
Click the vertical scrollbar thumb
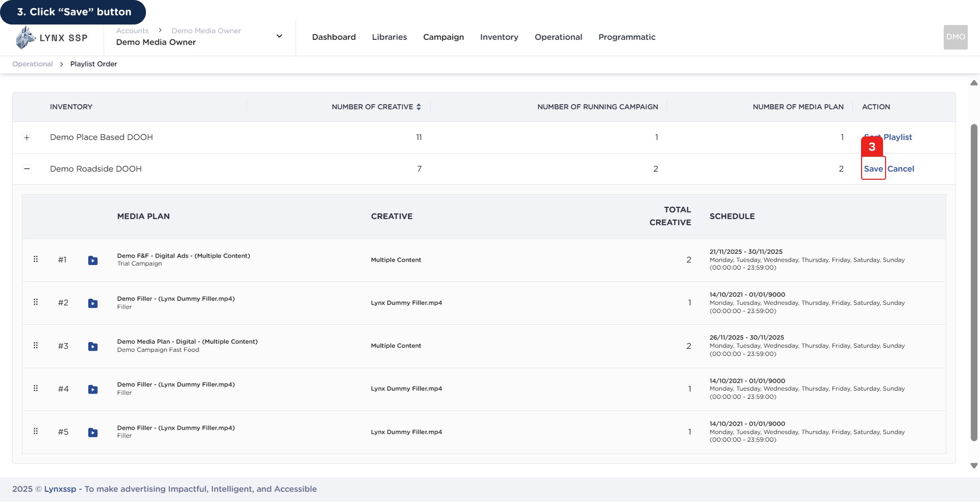click(974, 282)
